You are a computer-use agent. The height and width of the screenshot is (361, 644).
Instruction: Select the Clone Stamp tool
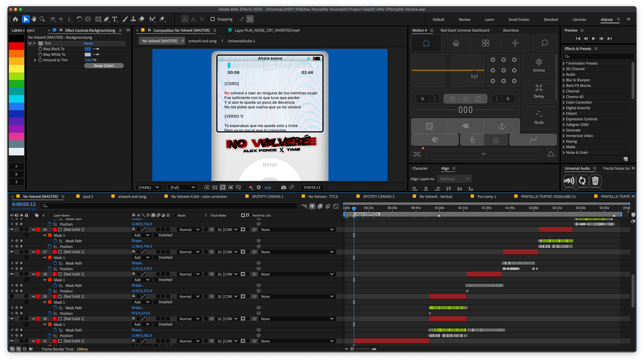pyautogui.click(x=133, y=19)
